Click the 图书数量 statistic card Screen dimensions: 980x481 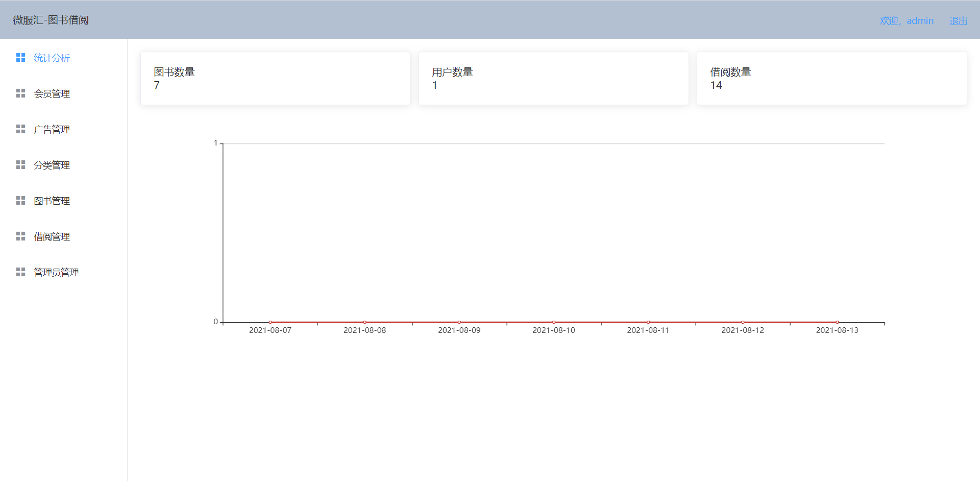coord(275,78)
